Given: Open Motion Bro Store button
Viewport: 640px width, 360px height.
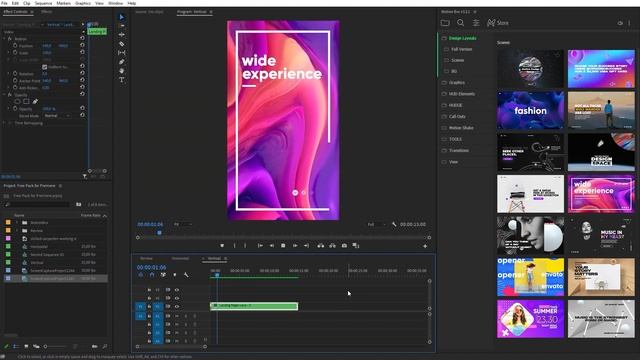Looking at the screenshot, I should (x=498, y=23).
